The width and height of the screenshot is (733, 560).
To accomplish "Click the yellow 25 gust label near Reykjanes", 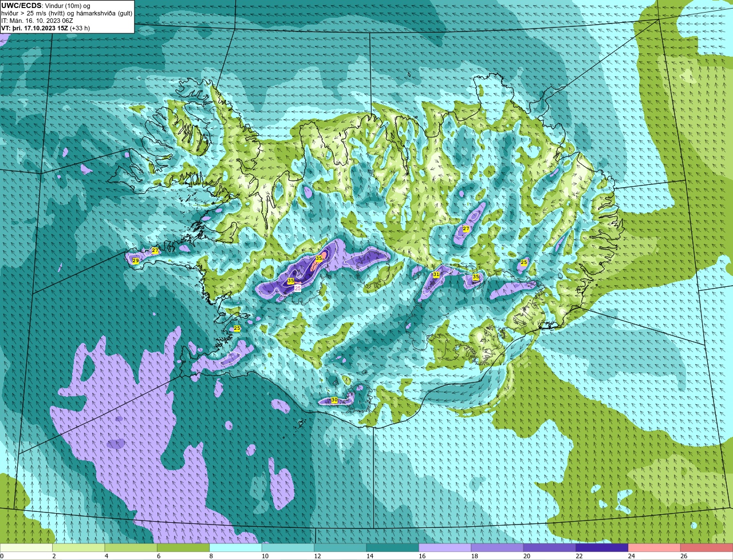I will [x=237, y=328].
